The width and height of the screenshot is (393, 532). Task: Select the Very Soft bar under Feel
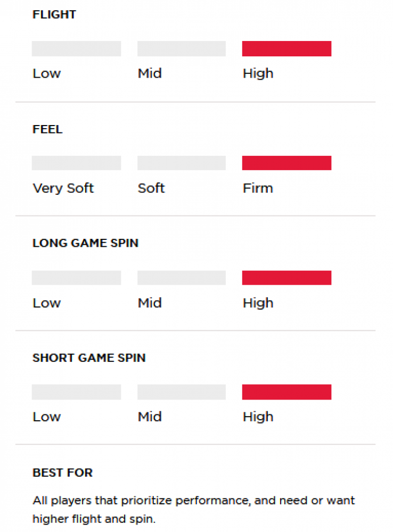[x=77, y=163]
